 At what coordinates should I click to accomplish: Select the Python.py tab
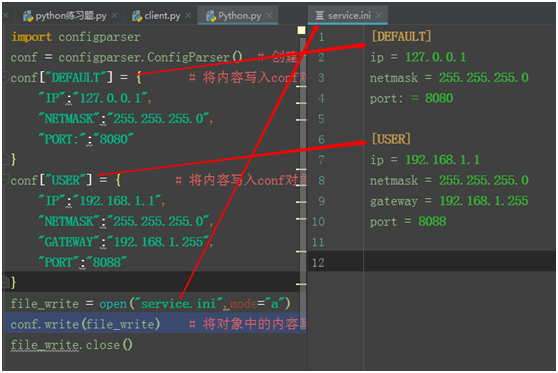click(239, 16)
